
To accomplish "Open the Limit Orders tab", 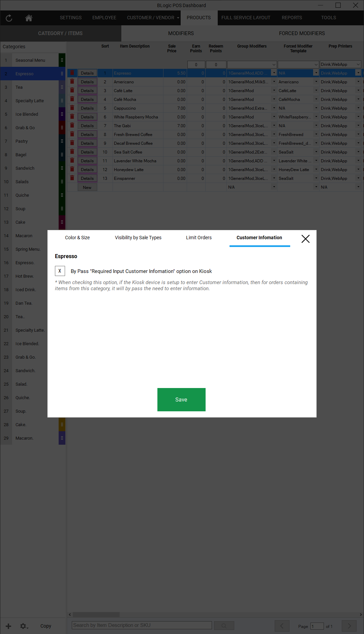I will point(199,238).
